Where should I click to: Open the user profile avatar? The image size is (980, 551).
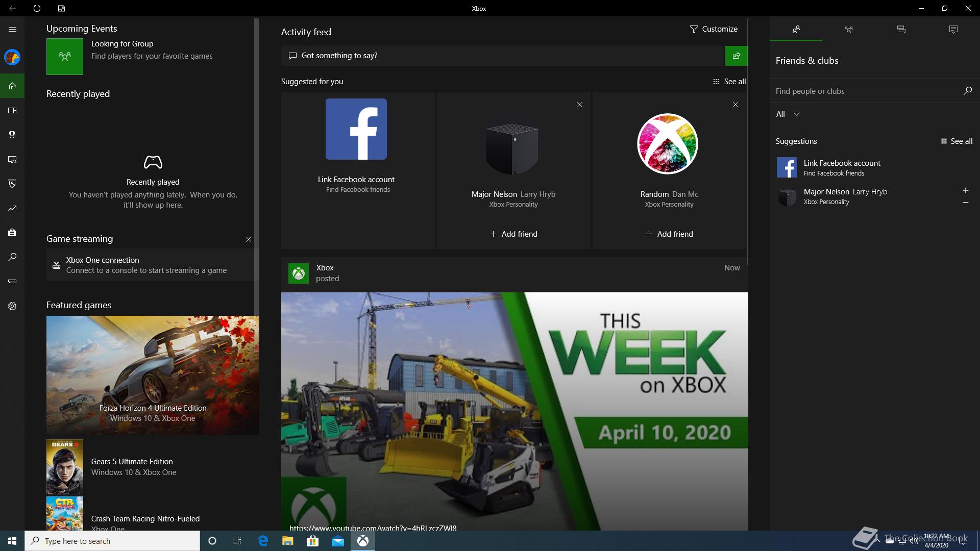tap(12, 57)
